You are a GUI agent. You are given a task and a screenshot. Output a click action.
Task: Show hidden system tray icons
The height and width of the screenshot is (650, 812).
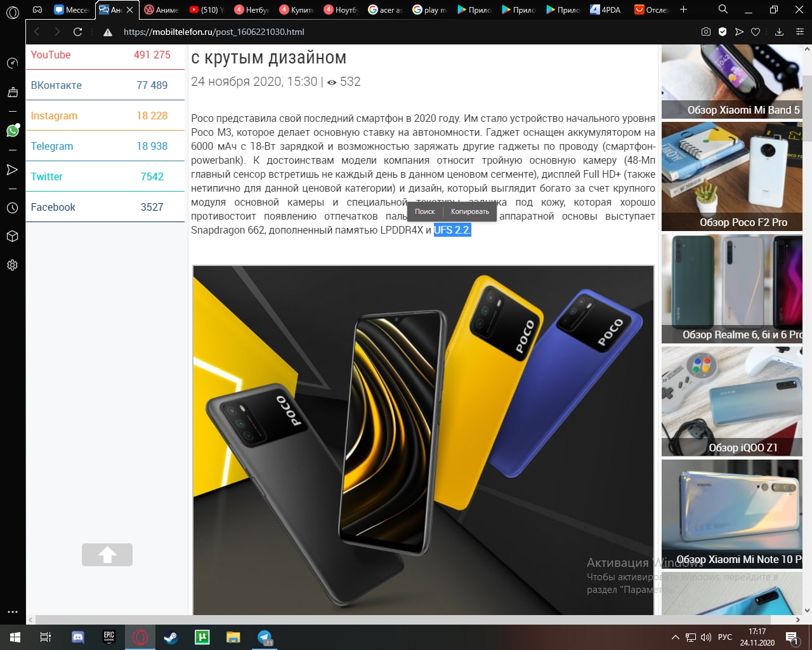pyautogui.click(x=676, y=637)
